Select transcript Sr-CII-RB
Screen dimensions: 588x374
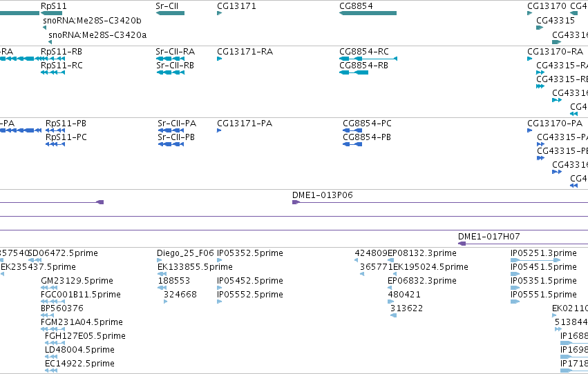[x=175, y=66]
